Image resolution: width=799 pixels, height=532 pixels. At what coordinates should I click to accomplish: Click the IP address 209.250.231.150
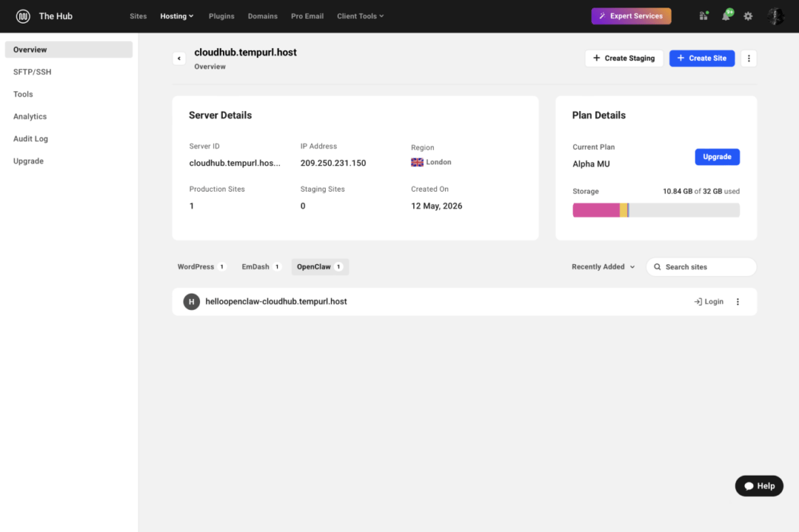point(333,163)
